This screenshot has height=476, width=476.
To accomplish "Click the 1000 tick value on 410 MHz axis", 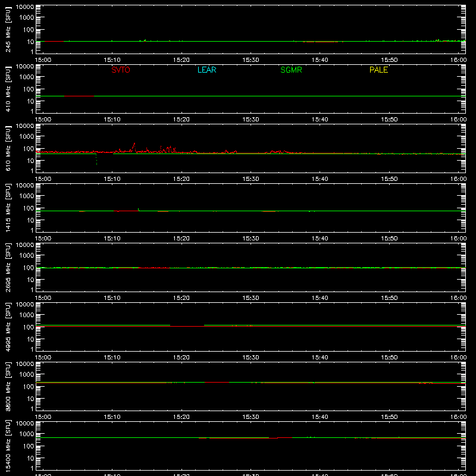I will coord(27,77).
